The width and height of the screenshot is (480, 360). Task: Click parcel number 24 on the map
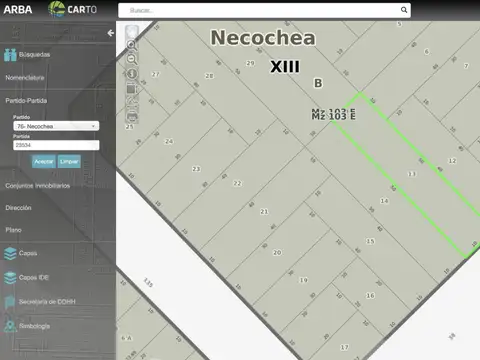tap(169, 141)
